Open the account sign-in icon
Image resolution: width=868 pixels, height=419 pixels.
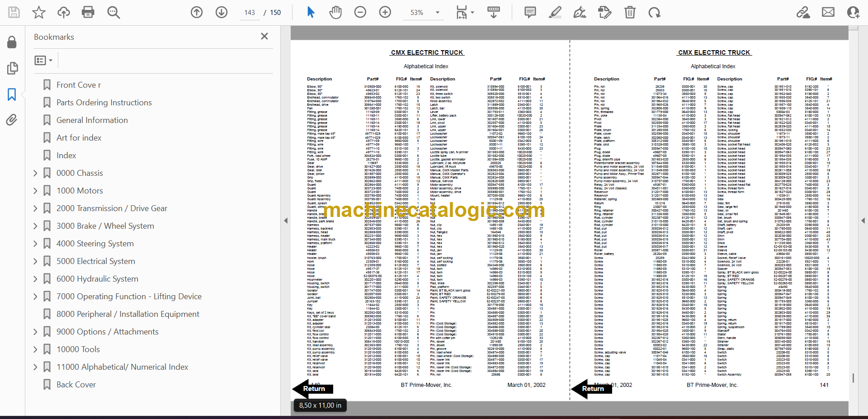(x=854, y=12)
